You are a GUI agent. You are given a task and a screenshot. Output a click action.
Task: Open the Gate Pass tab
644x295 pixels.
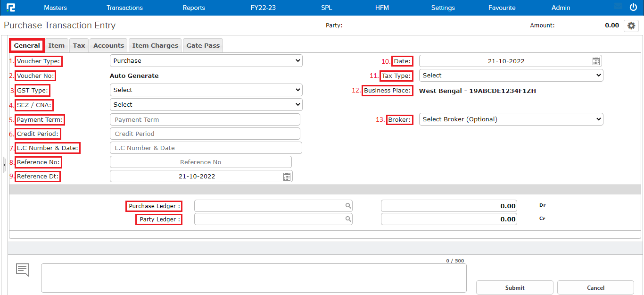[203, 45]
